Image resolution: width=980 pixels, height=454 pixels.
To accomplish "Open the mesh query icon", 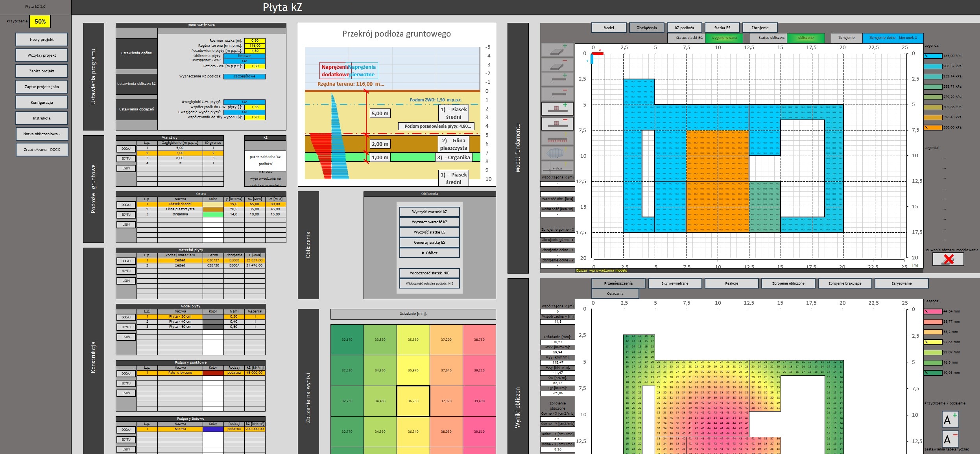I will coord(557,153).
